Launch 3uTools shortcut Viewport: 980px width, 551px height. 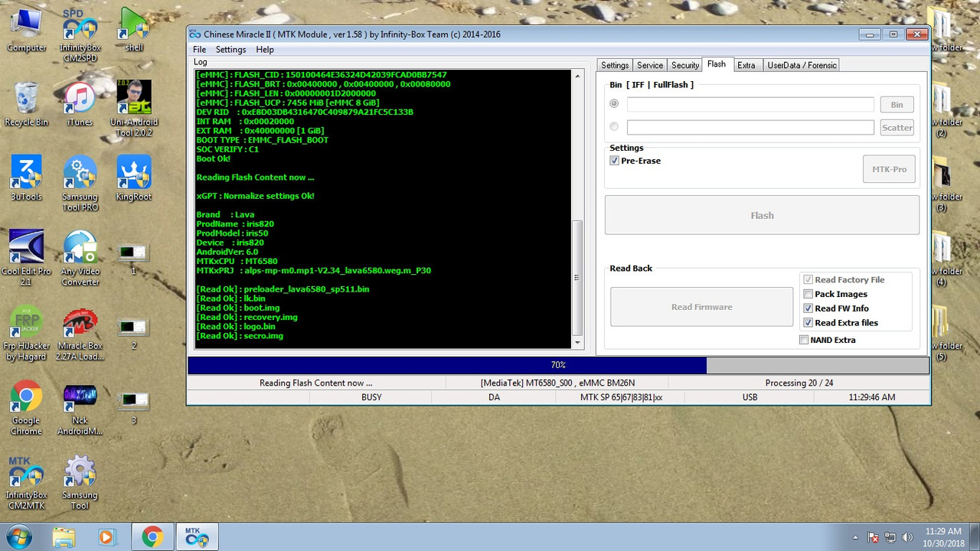pos(26,179)
